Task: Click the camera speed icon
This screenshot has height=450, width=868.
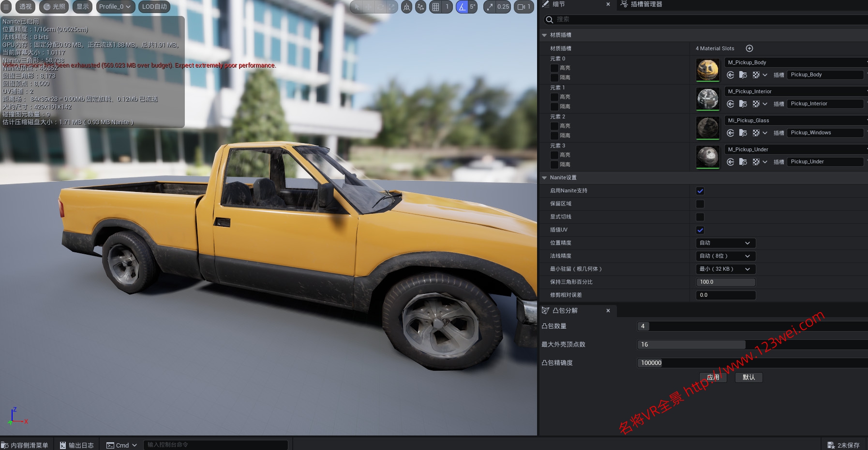Action: (x=522, y=7)
